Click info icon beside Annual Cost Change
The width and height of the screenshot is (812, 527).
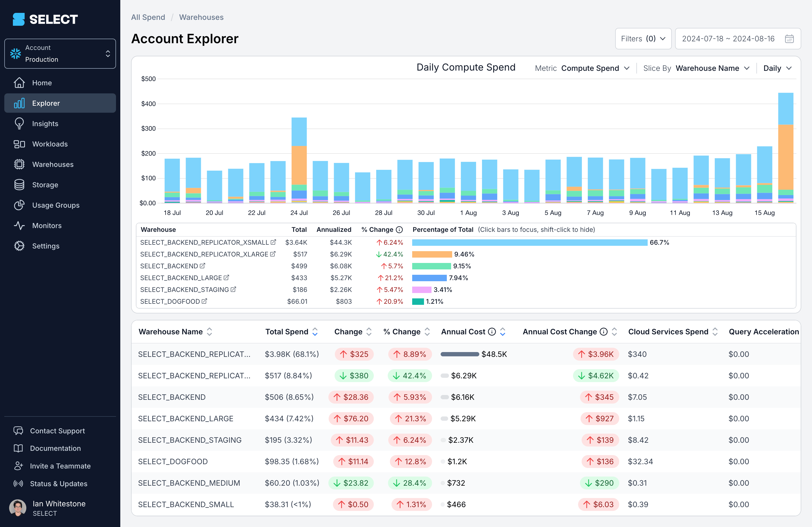pyautogui.click(x=604, y=332)
